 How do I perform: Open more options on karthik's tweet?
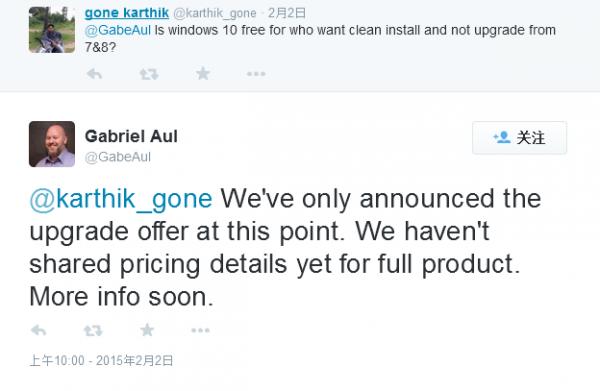256,74
